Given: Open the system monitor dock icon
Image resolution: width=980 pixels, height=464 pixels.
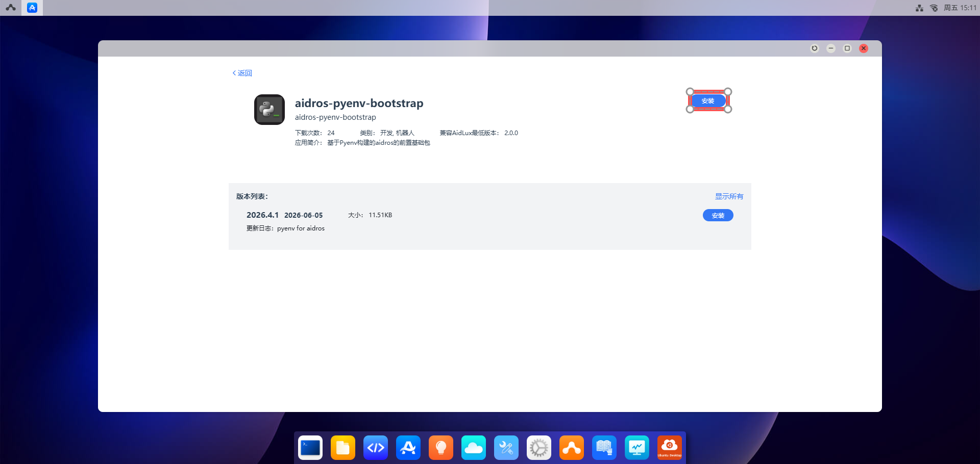Looking at the screenshot, I should pos(637,448).
